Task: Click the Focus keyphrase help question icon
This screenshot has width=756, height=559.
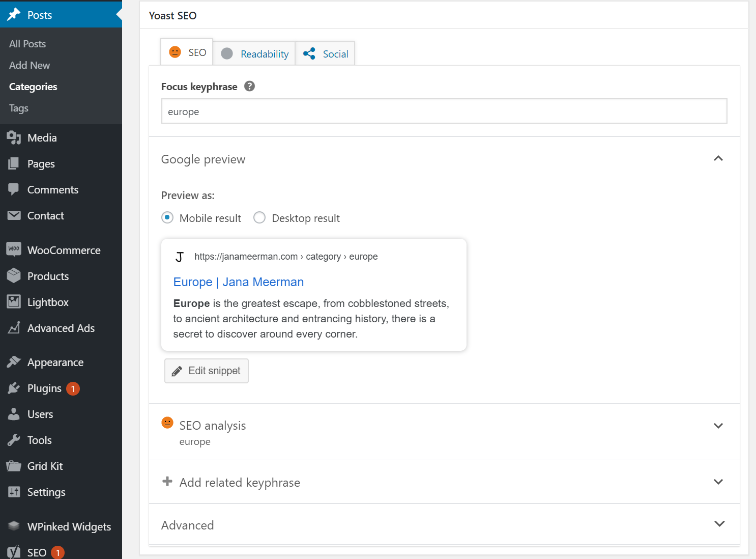Action: pos(249,86)
